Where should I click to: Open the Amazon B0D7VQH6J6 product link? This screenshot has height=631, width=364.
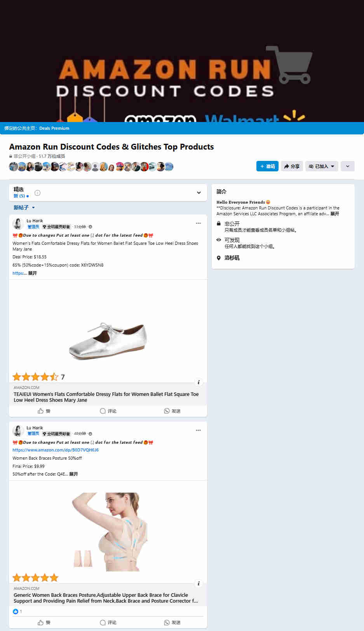pos(56,450)
